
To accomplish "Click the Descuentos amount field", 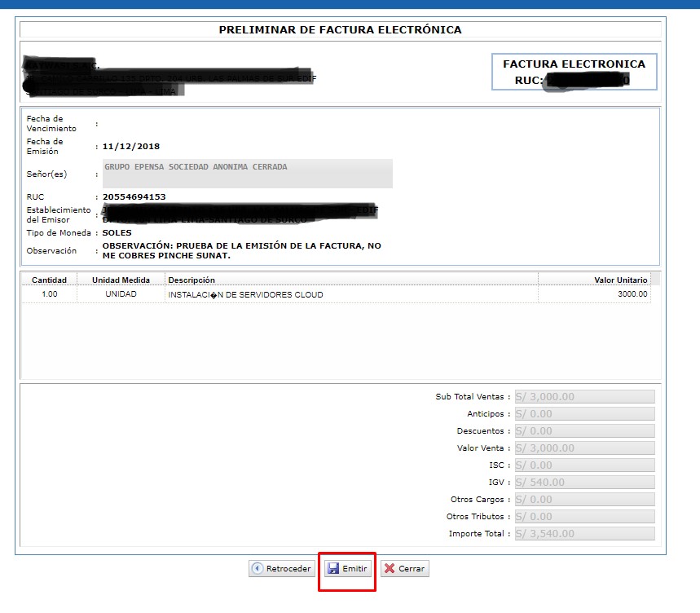I will click(x=584, y=431).
